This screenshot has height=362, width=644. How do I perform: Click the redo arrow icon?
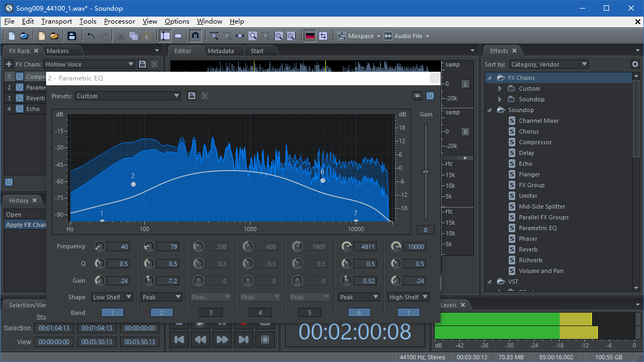tap(104, 35)
